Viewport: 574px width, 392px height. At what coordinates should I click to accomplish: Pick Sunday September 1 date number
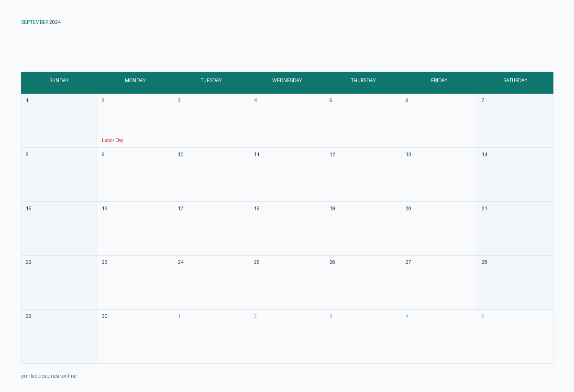pyautogui.click(x=27, y=100)
